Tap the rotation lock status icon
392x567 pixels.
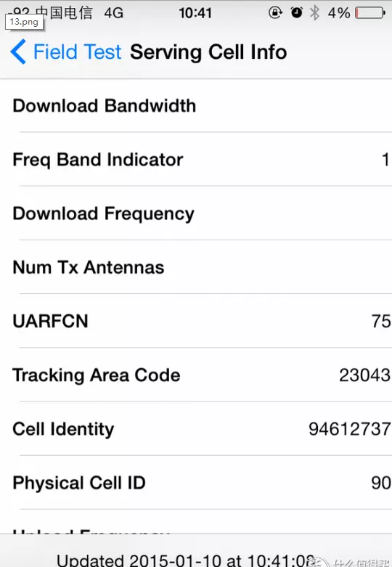[x=275, y=12]
